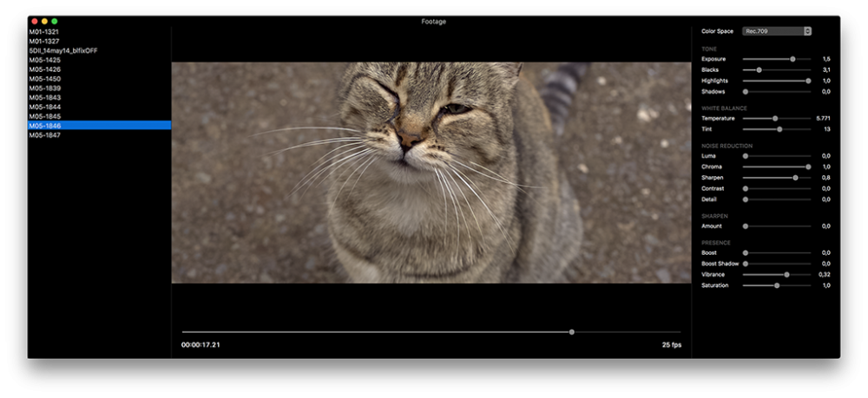Click the green zoom window button
The height and width of the screenshot is (398, 868).
(x=55, y=21)
